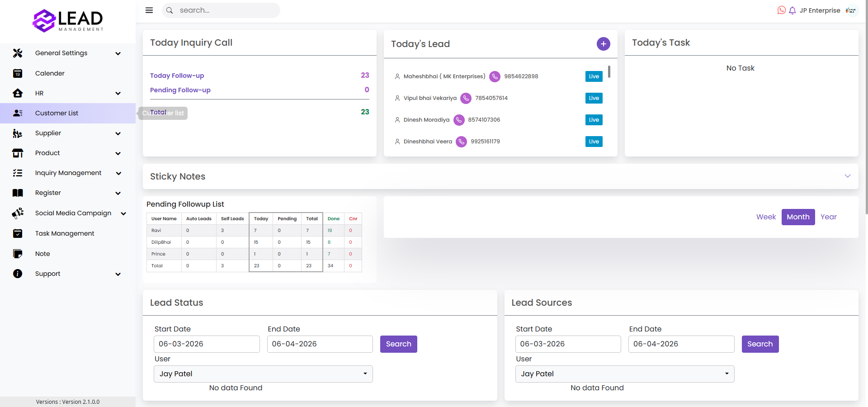Image resolution: width=868 pixels, height=407 pixels.
Task: Click Lead Status End Date field
Action: 320,344
